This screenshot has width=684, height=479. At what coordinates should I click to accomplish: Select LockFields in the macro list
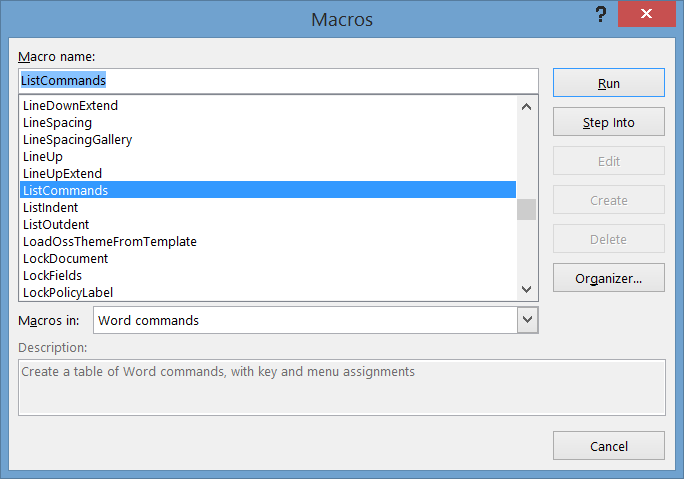point(268,275)
